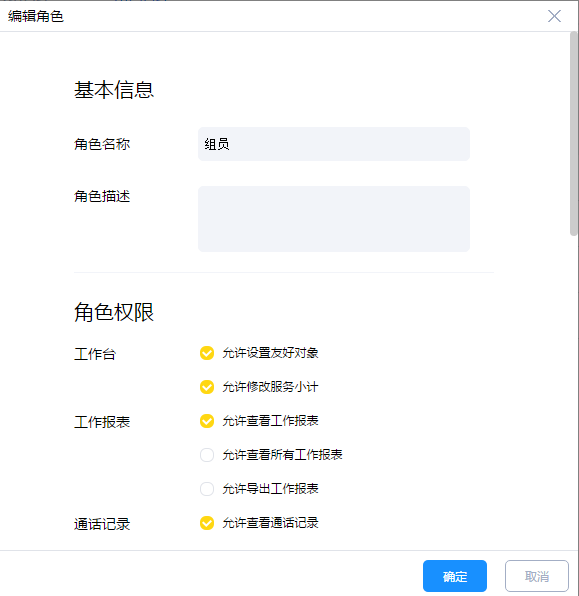Image resolution: width=579 pixels, height=596 pixels.
Task: Confirm with the 确定 button
Action: click(x=455, y=576)
